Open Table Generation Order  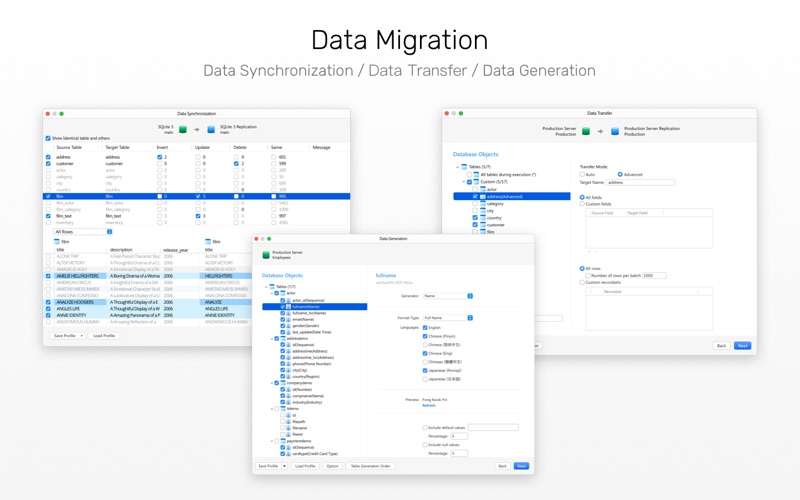[370, 466]
